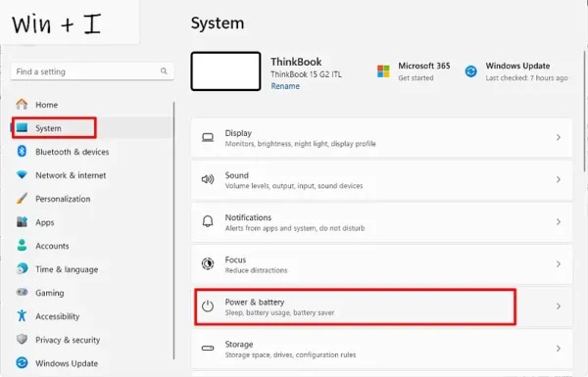Viewport: 588px width, 377px height.
Task: Click the Notifications bell icon
Action: (x=208, y=221)
